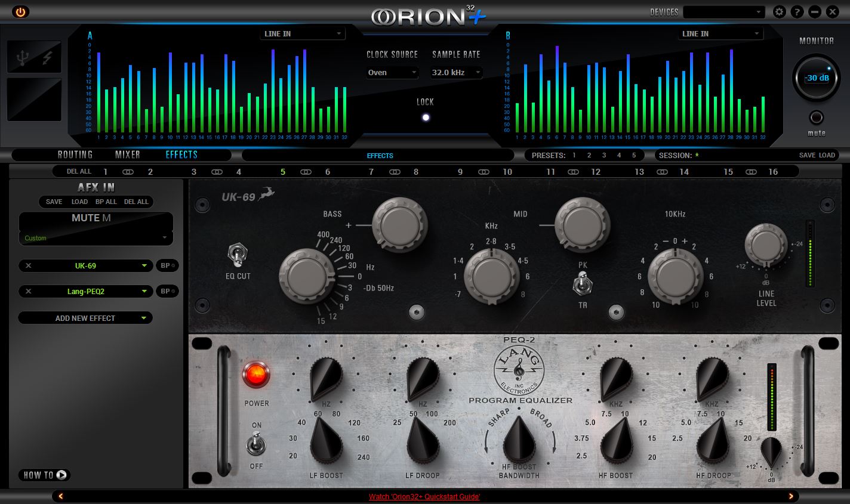This screenshot has width=850, height=504.
Task: Select AFX channel 16
Action: point(773,172)
